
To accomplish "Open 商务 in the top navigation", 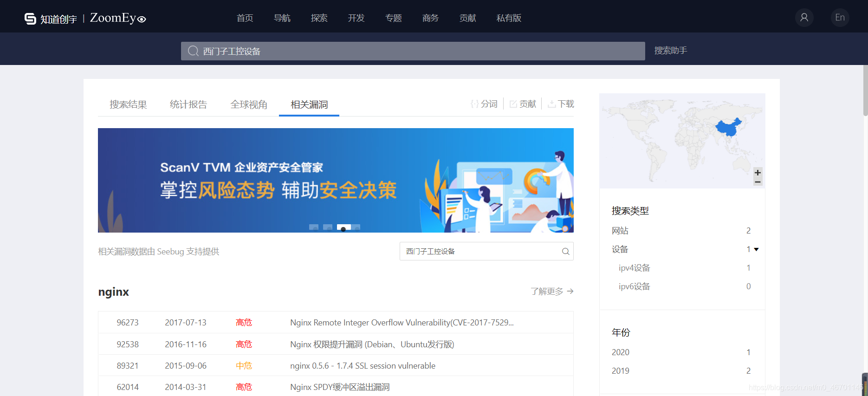I will [x=431, y=18].
